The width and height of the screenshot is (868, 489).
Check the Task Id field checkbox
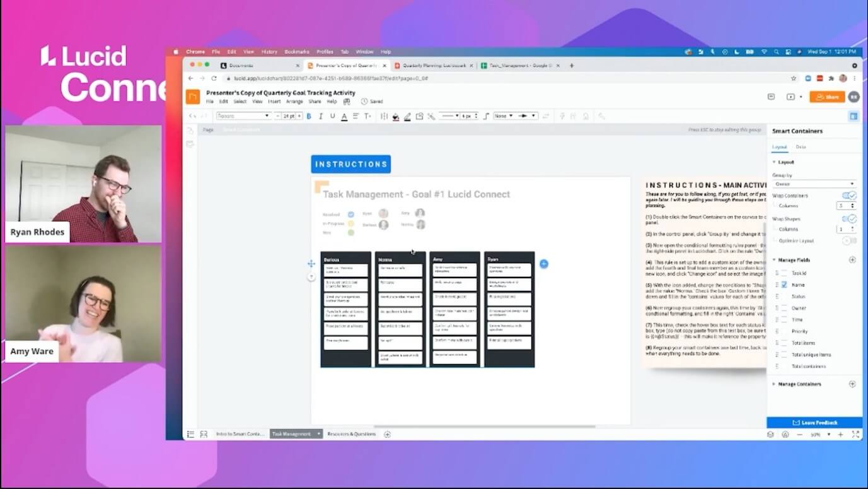pos(784,273)
